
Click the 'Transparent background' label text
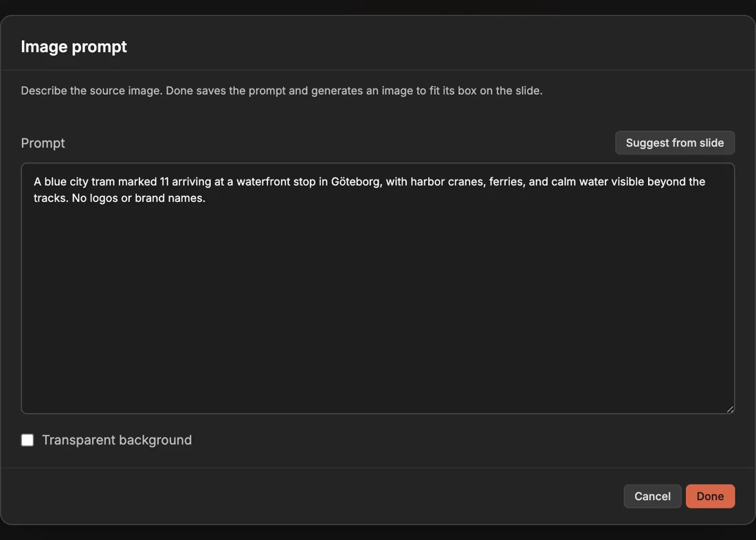pos(117,440)
